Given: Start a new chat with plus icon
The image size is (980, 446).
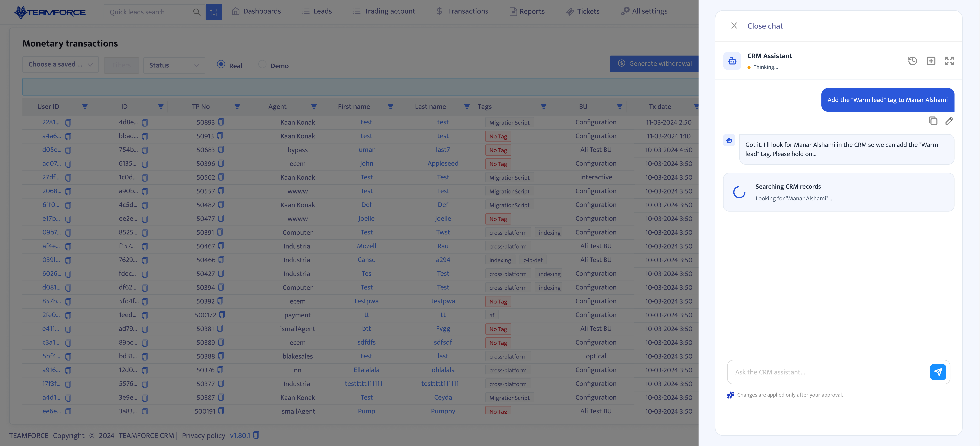Looking at the screenshot, I should (x=931, y=61).
